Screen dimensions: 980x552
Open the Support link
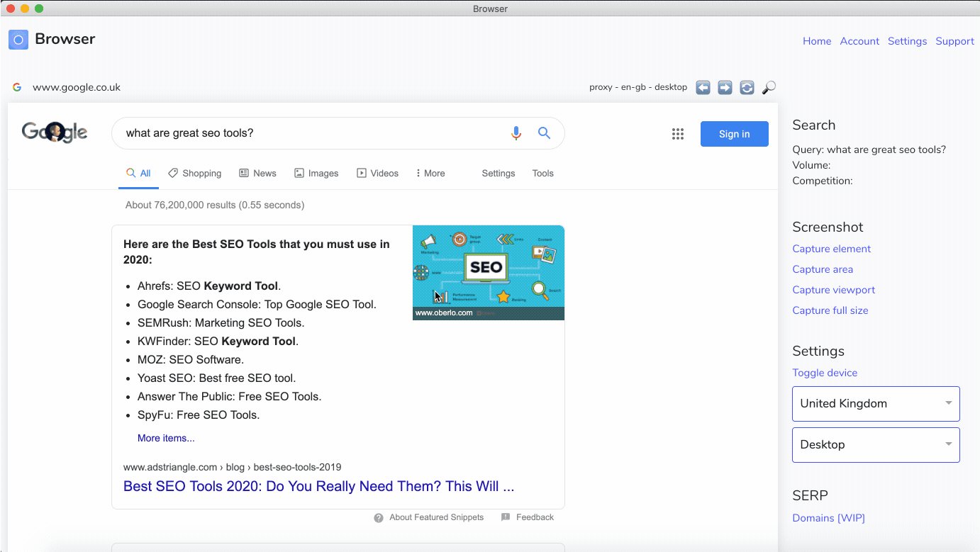pos(954,41)
